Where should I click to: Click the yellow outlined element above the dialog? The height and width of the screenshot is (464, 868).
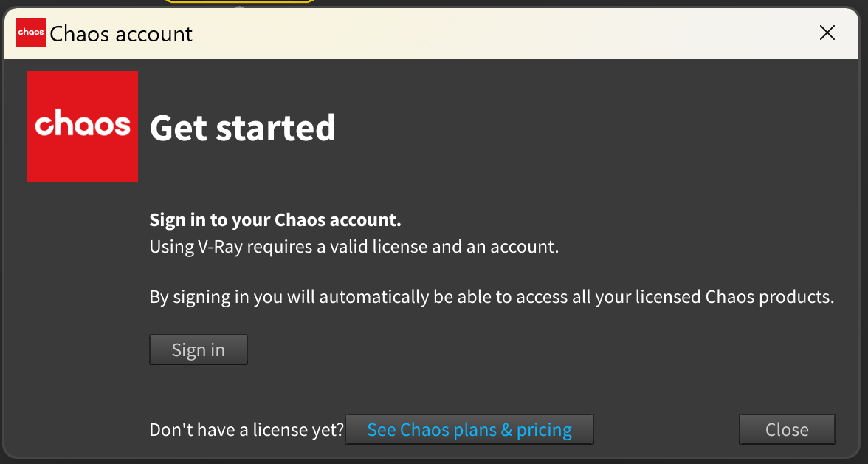(239, 1)
